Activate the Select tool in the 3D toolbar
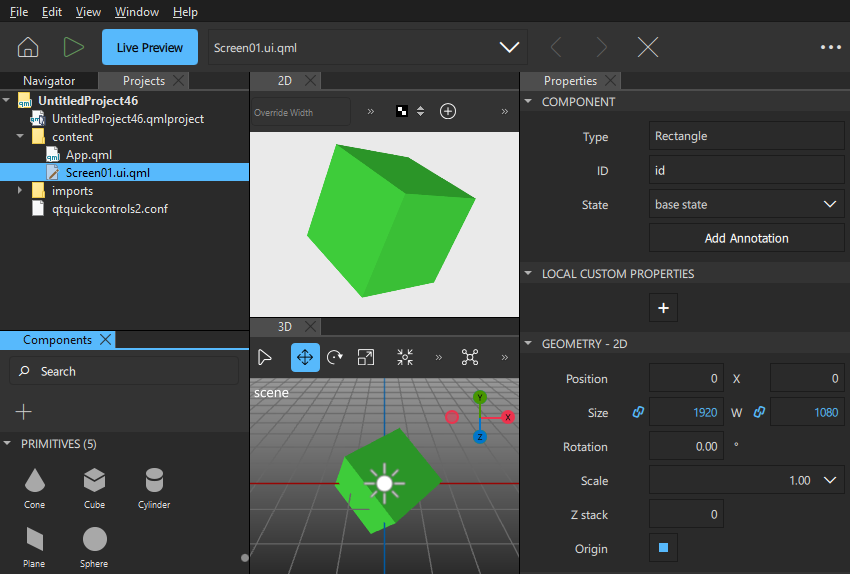 265,357
